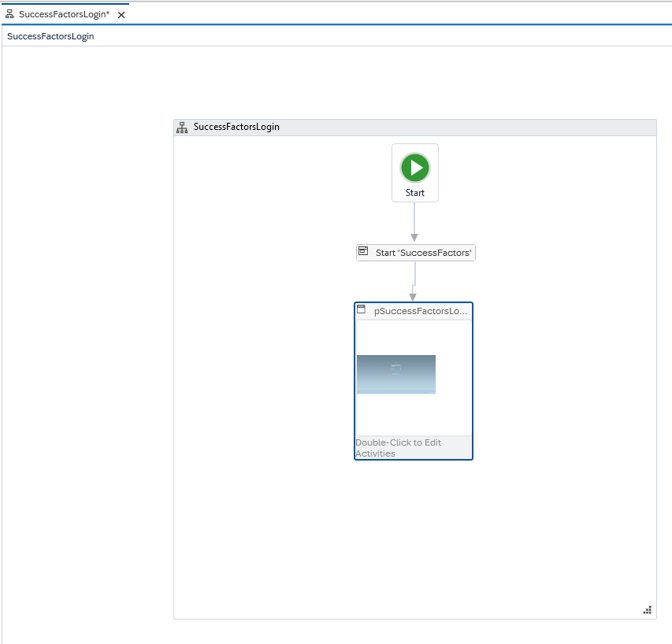Select the pSuccessFactorsLo... page title

[421, 311]
